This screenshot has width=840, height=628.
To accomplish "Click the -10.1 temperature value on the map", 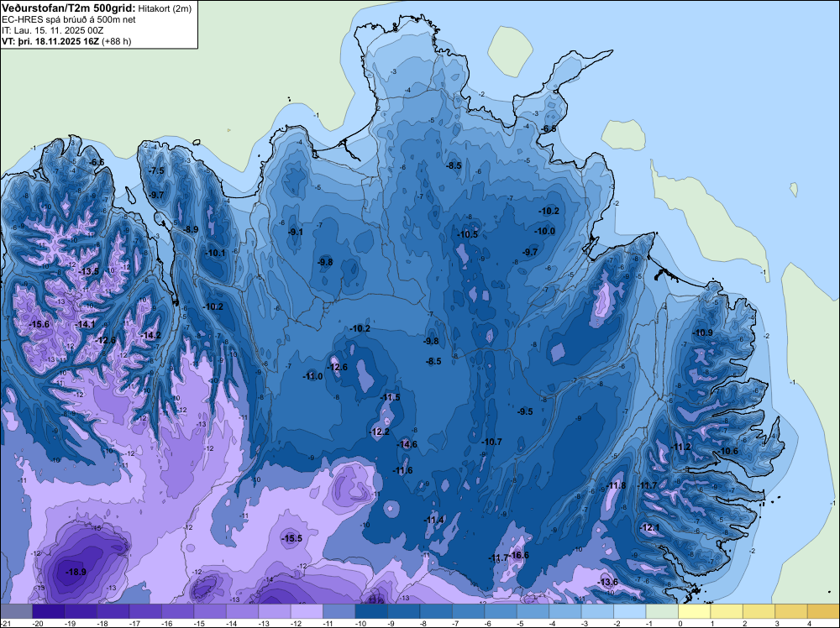I will click(215, 253).
